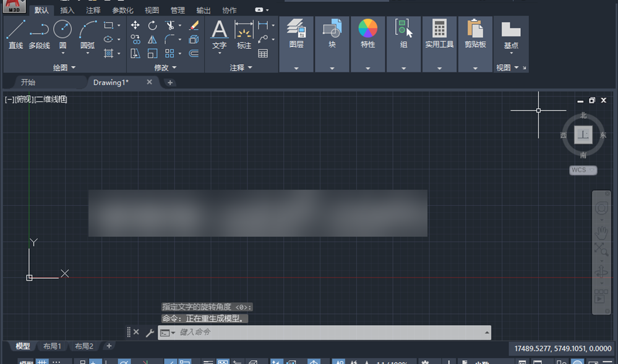The width and height of the screenshot is (618, 364).
Task: Switch to layout tab 布局2
Action: click(x=84, y=346)
